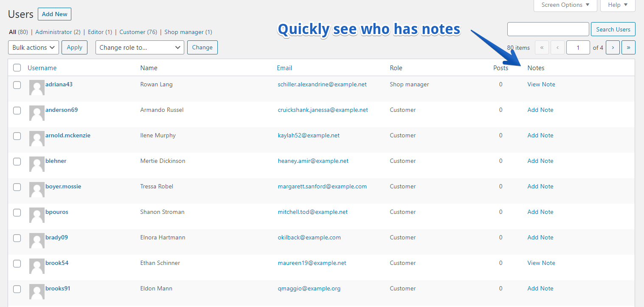The height and width of the screenshot is (307, 644).
Task: Click the Search Users button
Action: [613, 29]
